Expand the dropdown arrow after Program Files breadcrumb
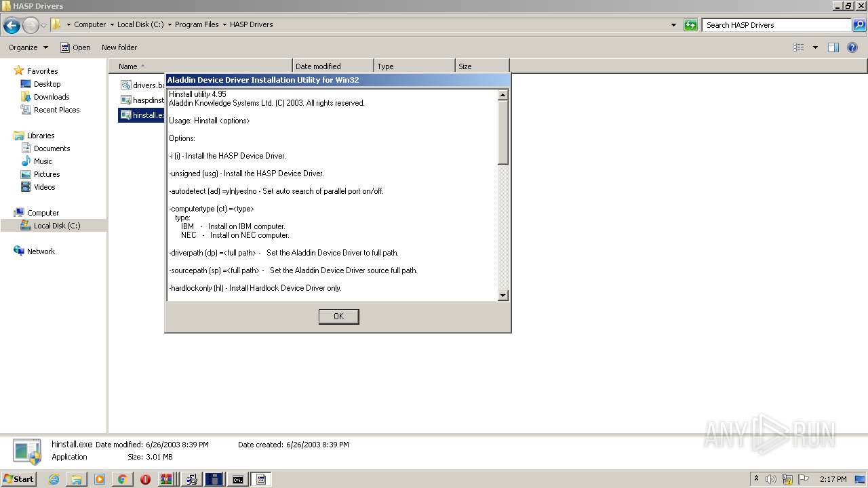This screenshot has width=868, height=488. tap(224, 24)
